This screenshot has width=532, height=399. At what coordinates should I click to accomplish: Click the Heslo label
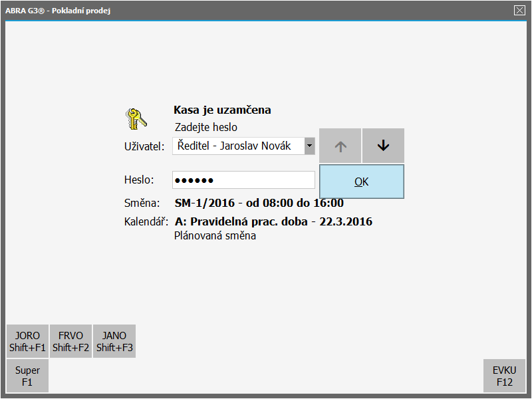pos(138,180)
